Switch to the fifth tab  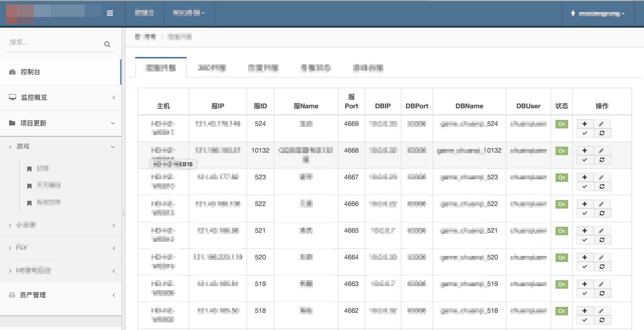coord(368,68)
